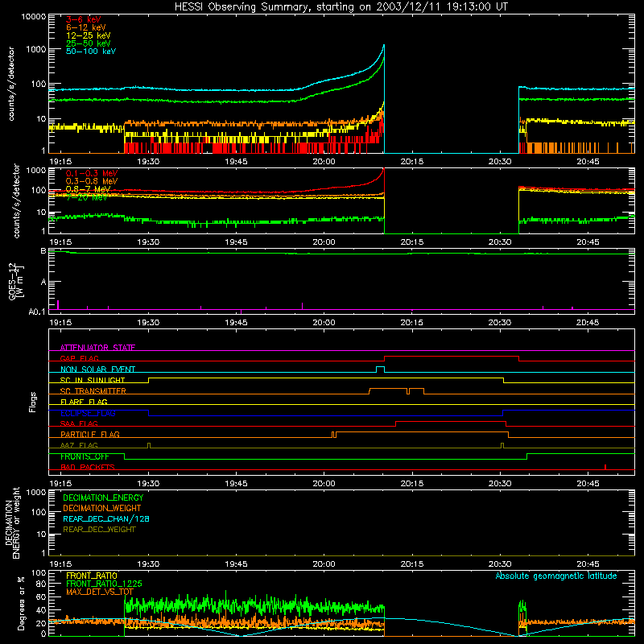Click the 20:00 tick label under top plot
Image resolution: width=644 pixels, height=644 pixels.
[x=324, y=162]
